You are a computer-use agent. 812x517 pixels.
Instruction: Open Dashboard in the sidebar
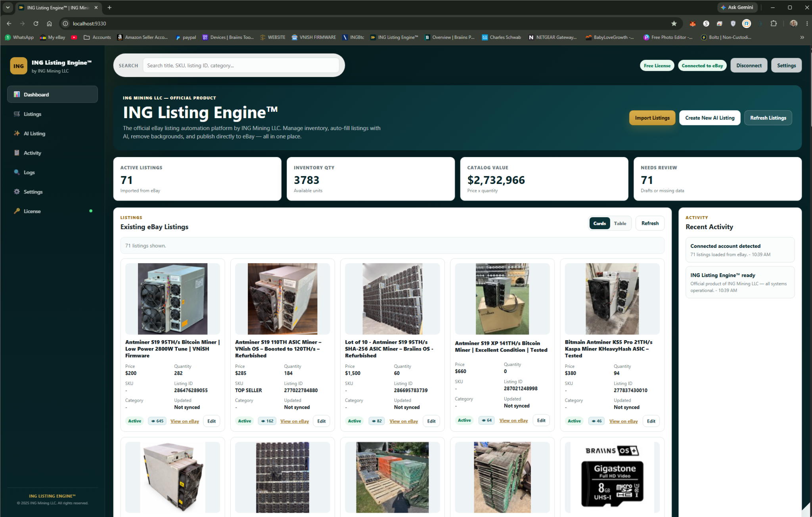click(x=52, y=94)
